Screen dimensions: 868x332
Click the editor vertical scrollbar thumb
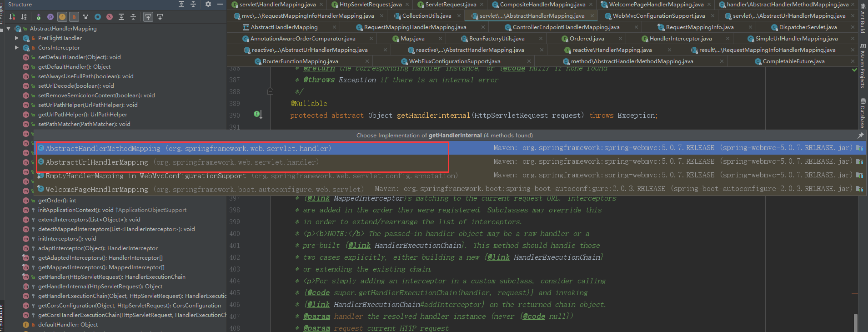point(855,323)
